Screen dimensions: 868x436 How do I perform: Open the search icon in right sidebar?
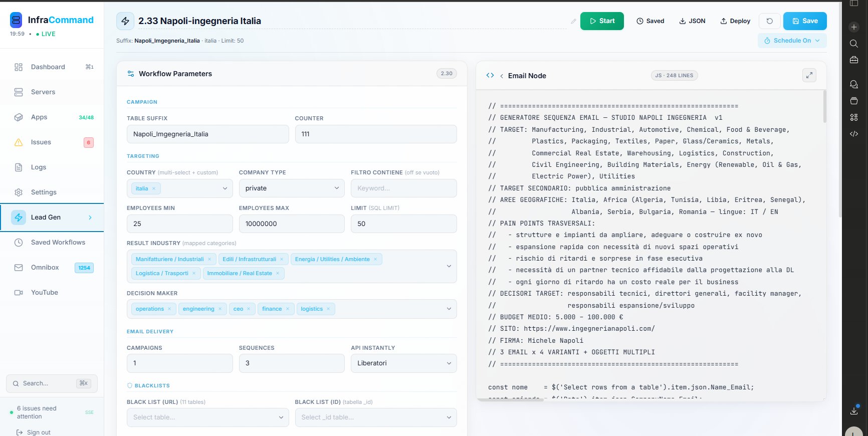pos(854,44)
